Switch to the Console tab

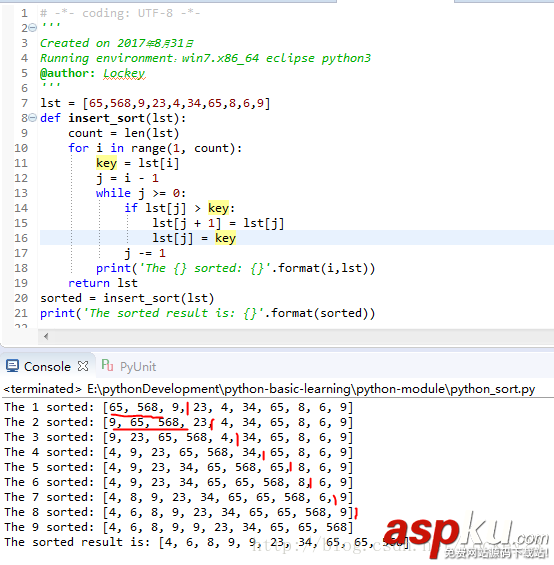[x=47, y=366]
